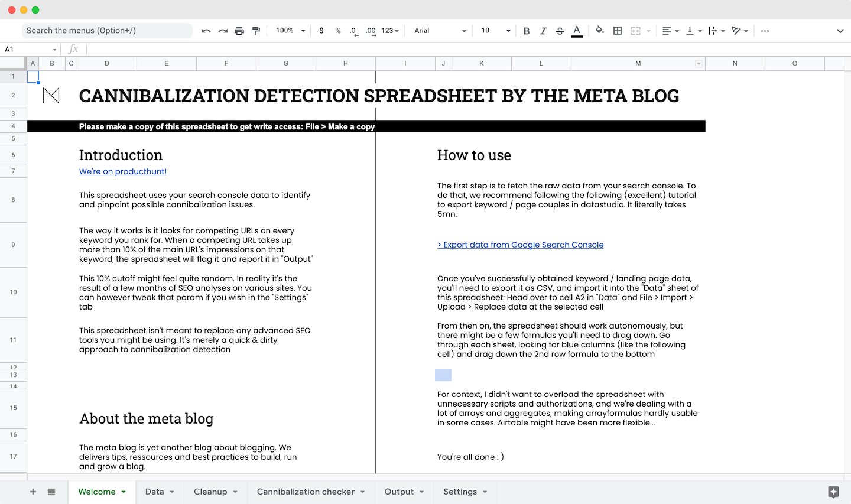The height and width of the screenshot is (504, 851).
Task: Click the Strikethrough formatting icon
Action: pyautogui.click(x=560, y=30)
